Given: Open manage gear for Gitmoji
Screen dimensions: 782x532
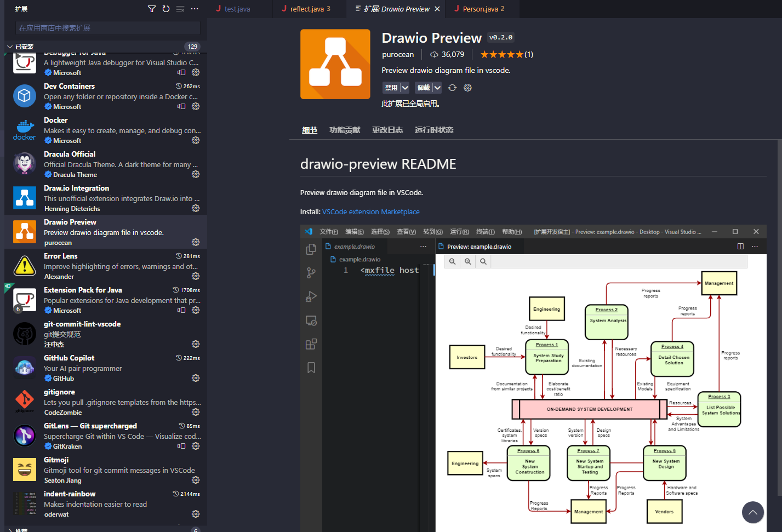Looking at the screenshot, I should coord(196,480).
